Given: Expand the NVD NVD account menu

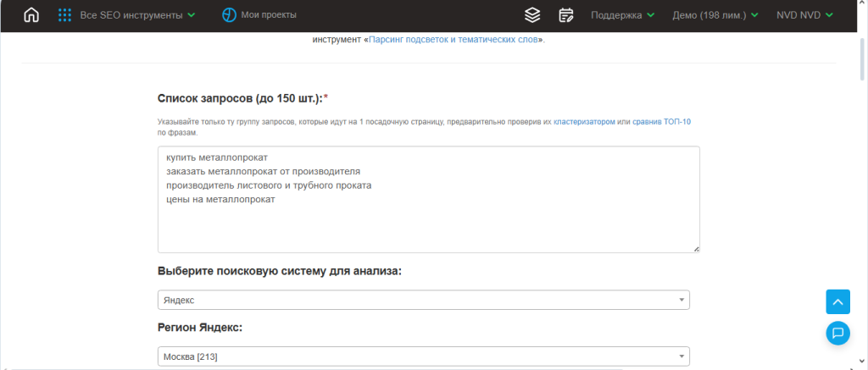Looking at the screenshot, I should coord(804,15).
